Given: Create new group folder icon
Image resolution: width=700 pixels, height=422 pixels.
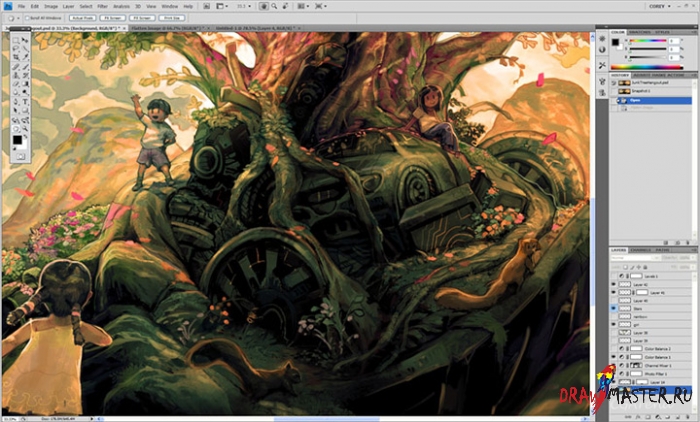Looking at the screenshot, I should click(668, 416).
